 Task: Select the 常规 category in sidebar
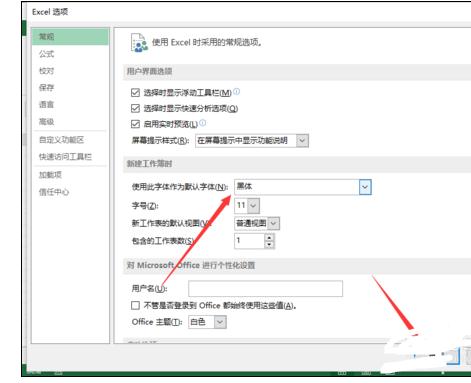(x=70, y=36)
